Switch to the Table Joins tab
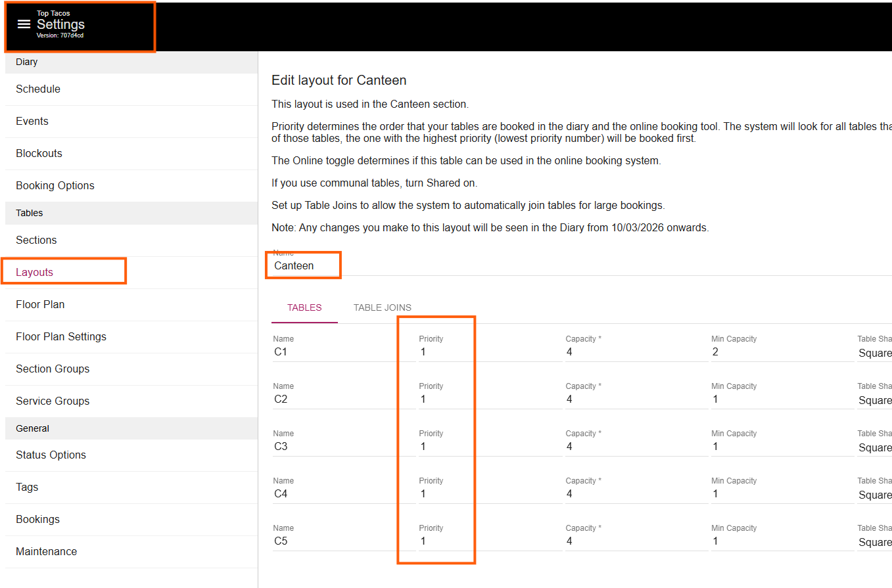This screenshot has height=588, width=892. coord(382,307)
